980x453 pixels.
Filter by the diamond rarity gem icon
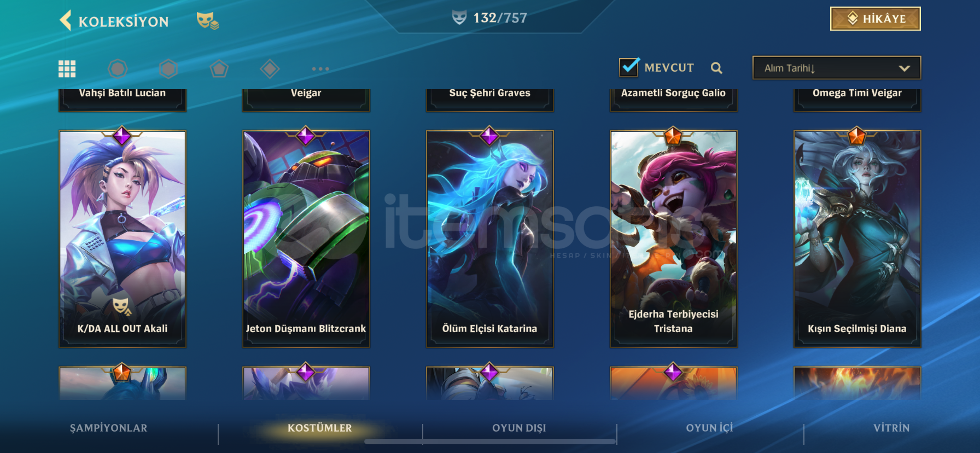coord(270,69)
